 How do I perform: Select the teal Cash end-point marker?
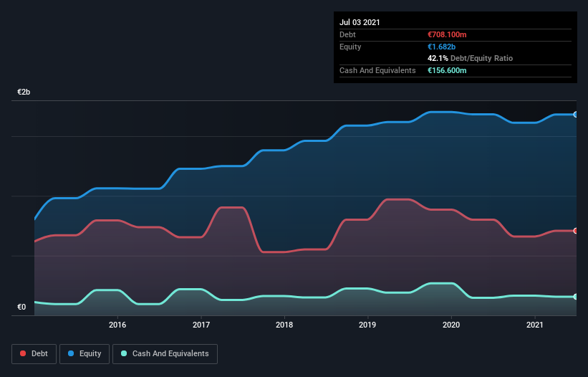coord(576,297)
